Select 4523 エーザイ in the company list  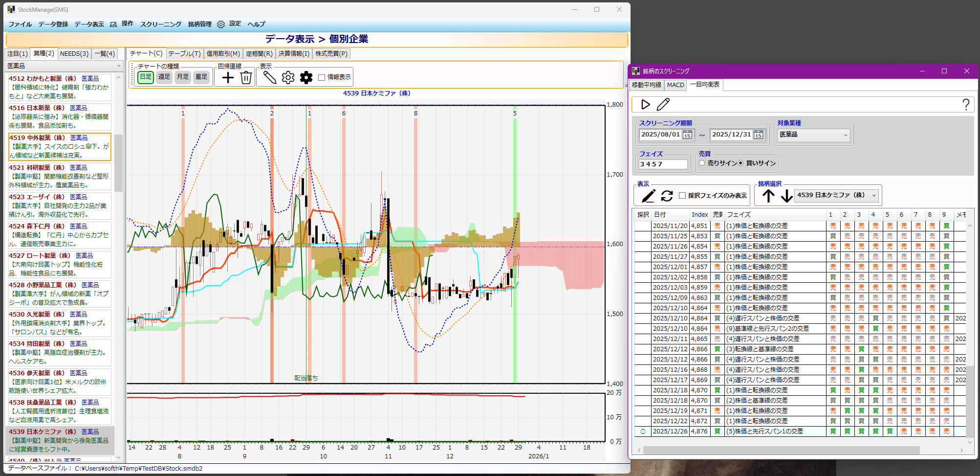[x=60, y=205]
